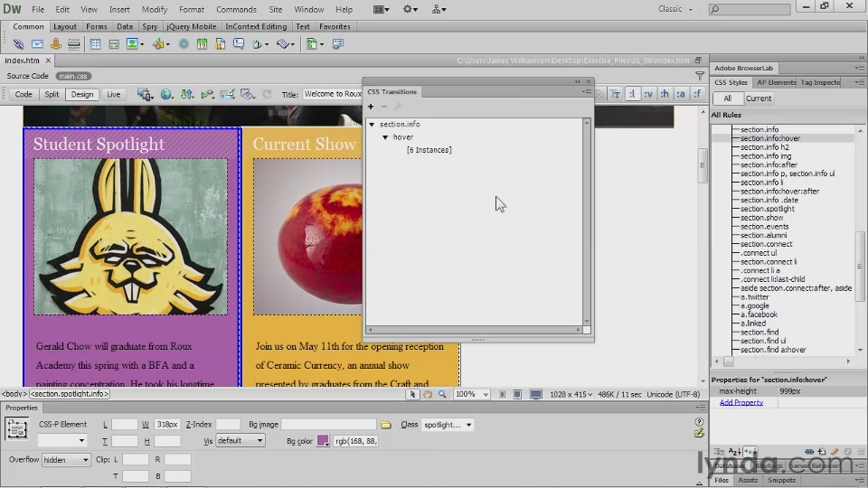Collapse the section.info transition node
This screenshot has height=488, width=868.
[x=372, y=125]
